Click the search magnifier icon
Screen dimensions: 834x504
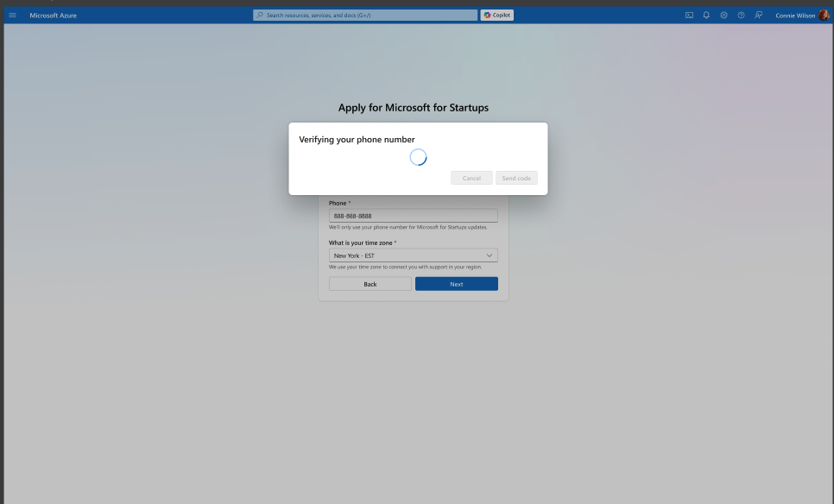260,15
